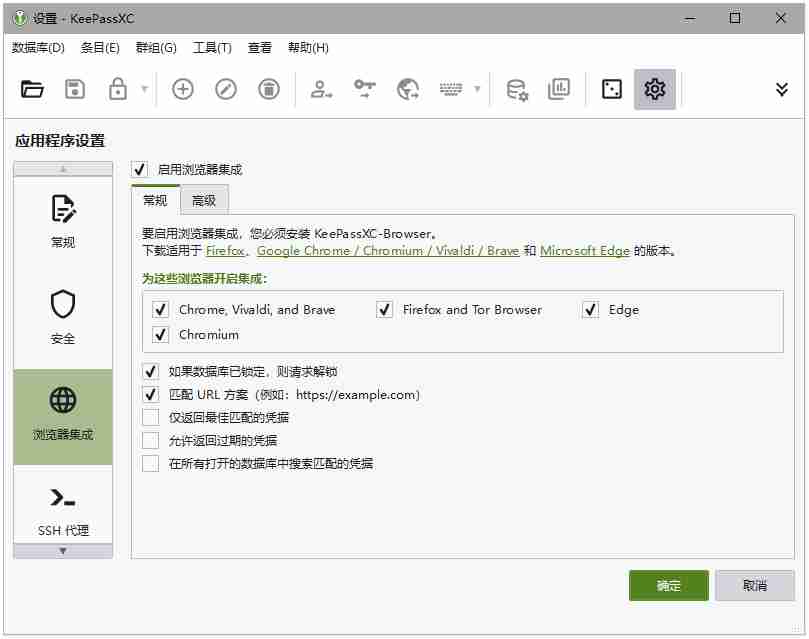Screen dimensions: 809x639
Task: Copy the password to clipboard
Action: 364,89
